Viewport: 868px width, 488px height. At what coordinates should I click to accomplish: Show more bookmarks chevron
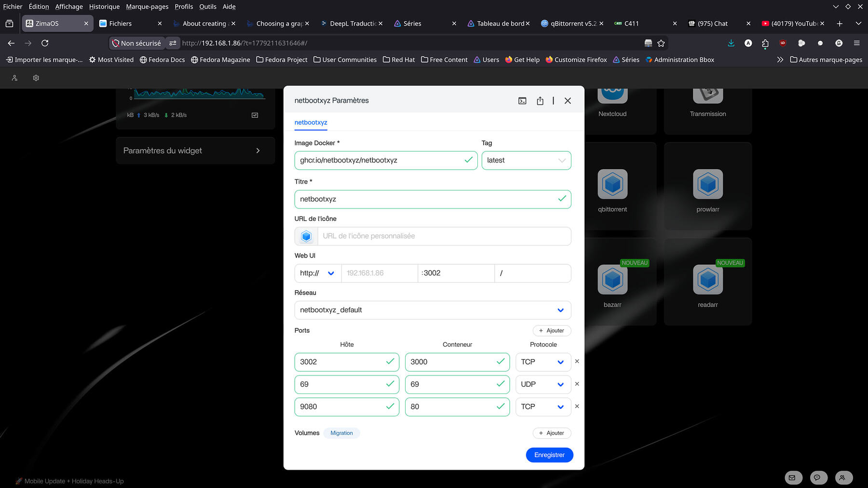(780, 60)
